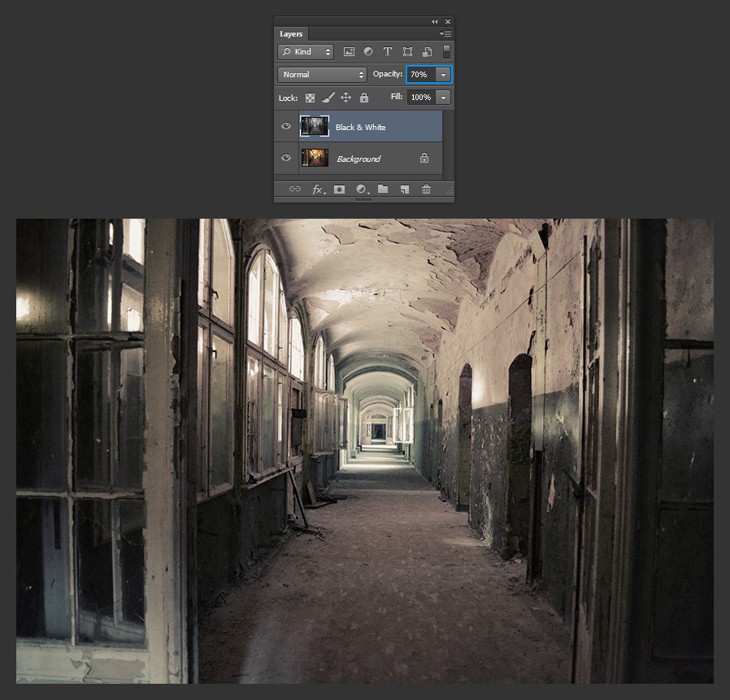730x700 pixels.
Task: Open the Opacity slider dropdown arrow
Action: point(443,75)
